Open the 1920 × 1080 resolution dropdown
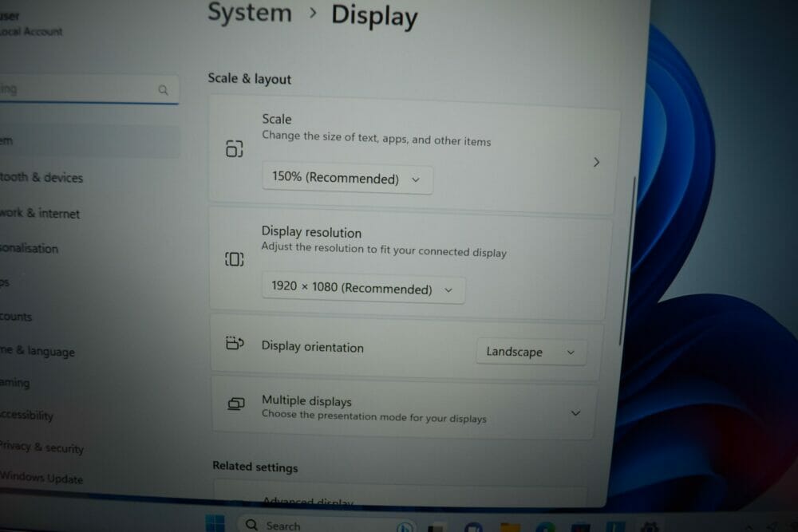 (363, 289)
